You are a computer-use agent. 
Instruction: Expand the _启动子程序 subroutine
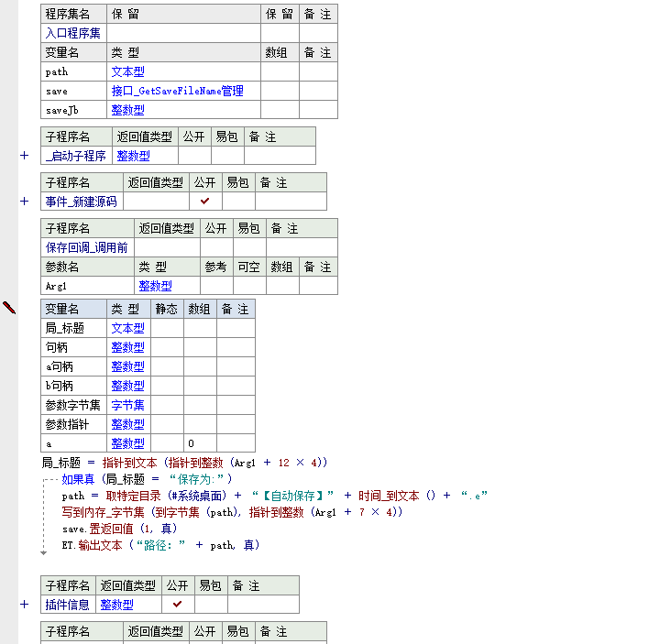[x=25, y=156]
